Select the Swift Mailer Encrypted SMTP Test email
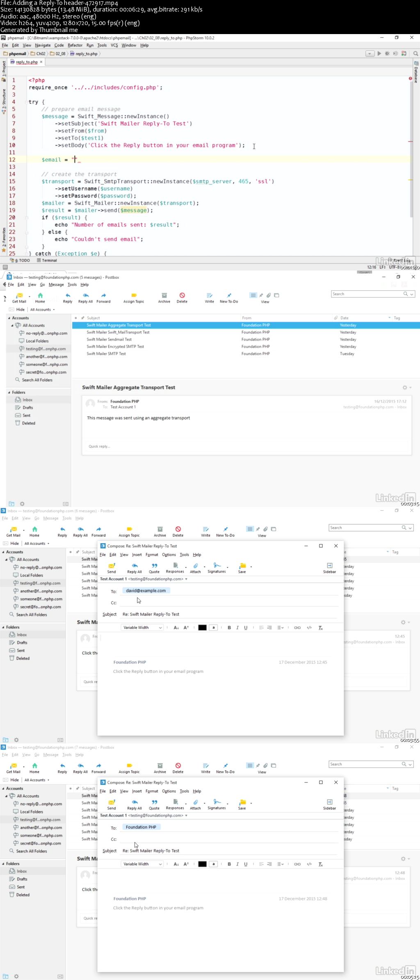Viewport: 420px width, 980px height. point(246,347)
